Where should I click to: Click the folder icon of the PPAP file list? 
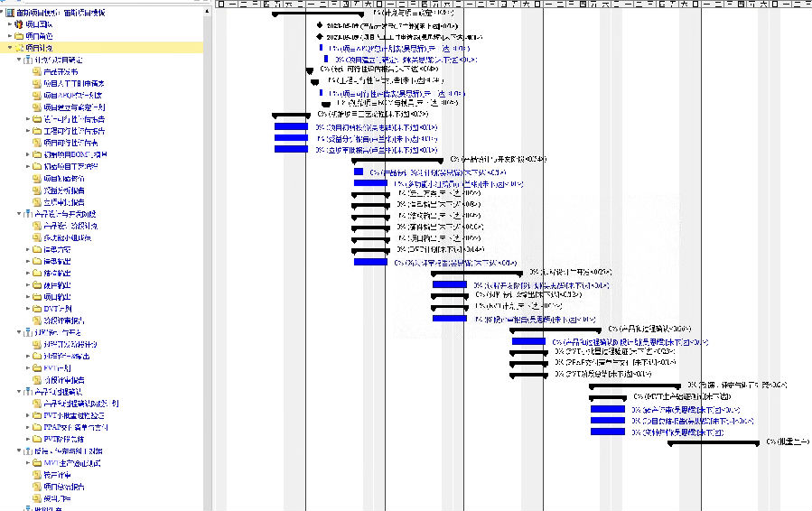click(37, 427)
